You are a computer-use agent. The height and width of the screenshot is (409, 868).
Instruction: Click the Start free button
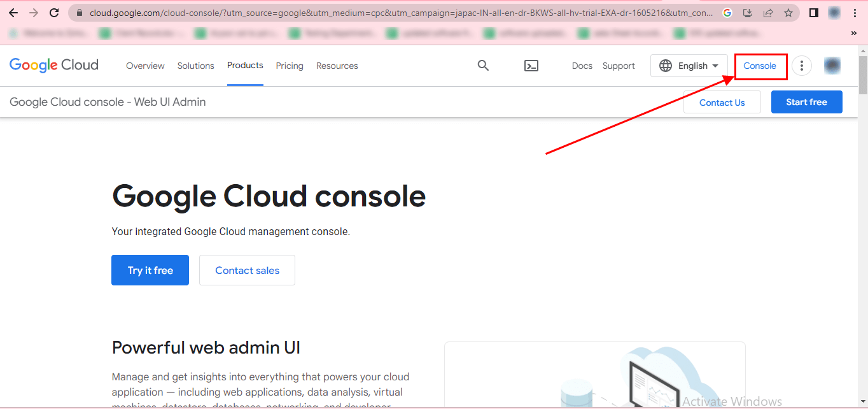(807, 102)
